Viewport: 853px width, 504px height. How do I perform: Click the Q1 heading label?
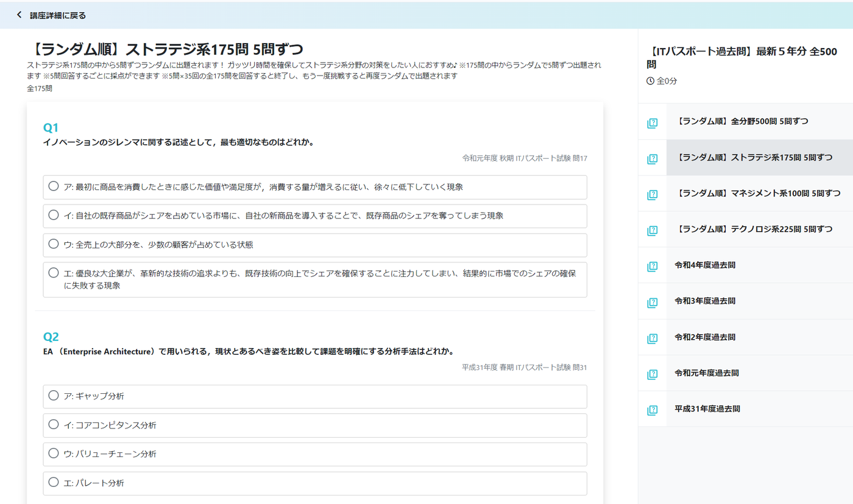point(51,127)
